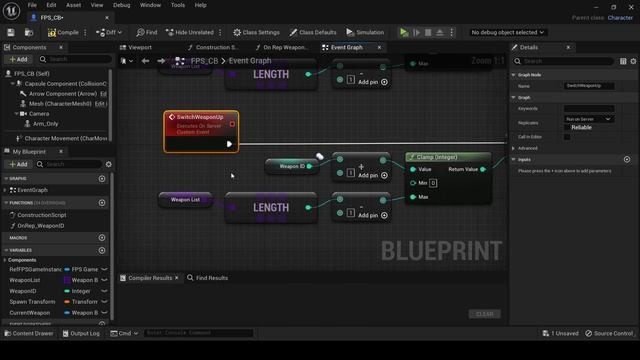640x360 pixels.
Task: Add new input parameter with plus icon
Action: 627,160
